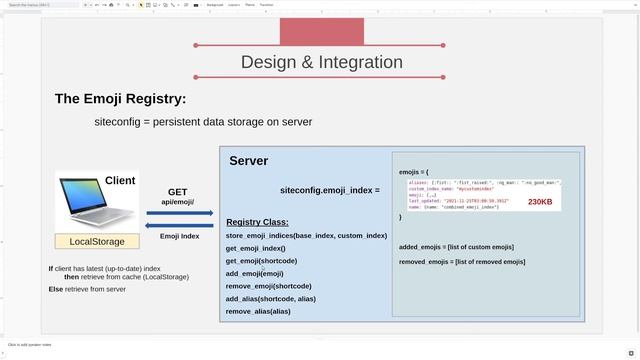This screenshot has height=360, width=640.
Task: Select the laptop Client image
Action: click(97, 201)
